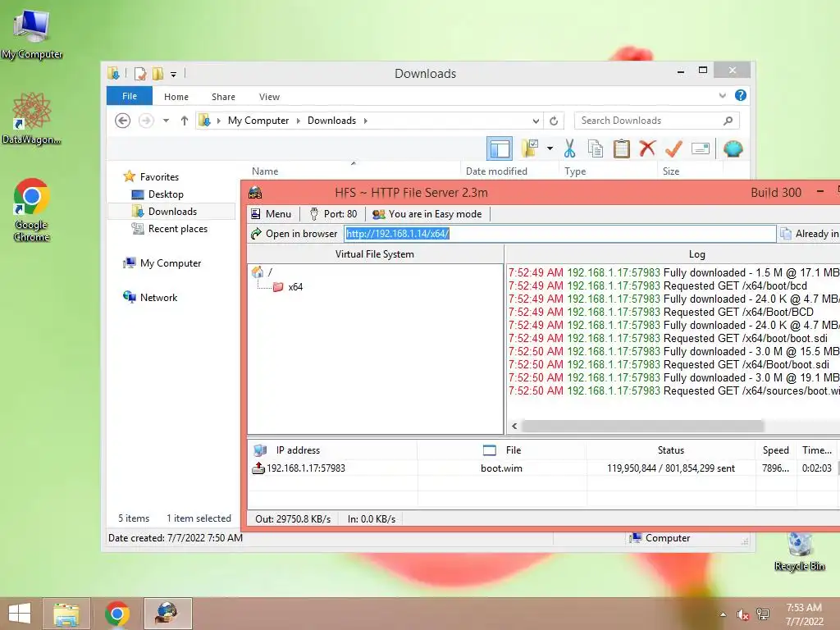Click boot.wim in connections list
The width and height of the screenshot is (840, 630).
pyautogui.click(x=501, y=468)
